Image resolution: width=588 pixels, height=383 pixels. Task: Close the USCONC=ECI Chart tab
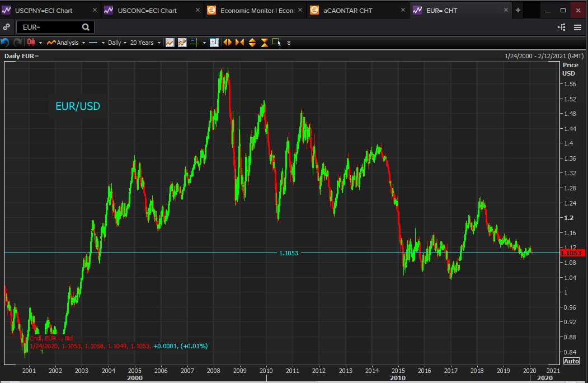pyautogui.click(x=197, y=10)
